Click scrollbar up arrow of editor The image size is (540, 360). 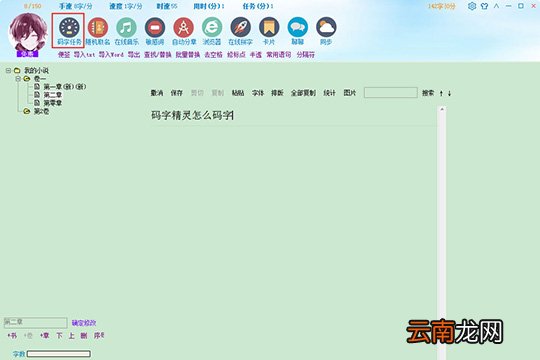pyautogui.click(x=442, y=109)
